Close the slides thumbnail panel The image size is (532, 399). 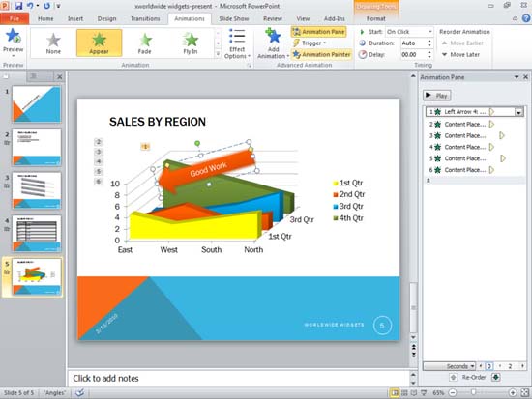[x=59, y=77]
